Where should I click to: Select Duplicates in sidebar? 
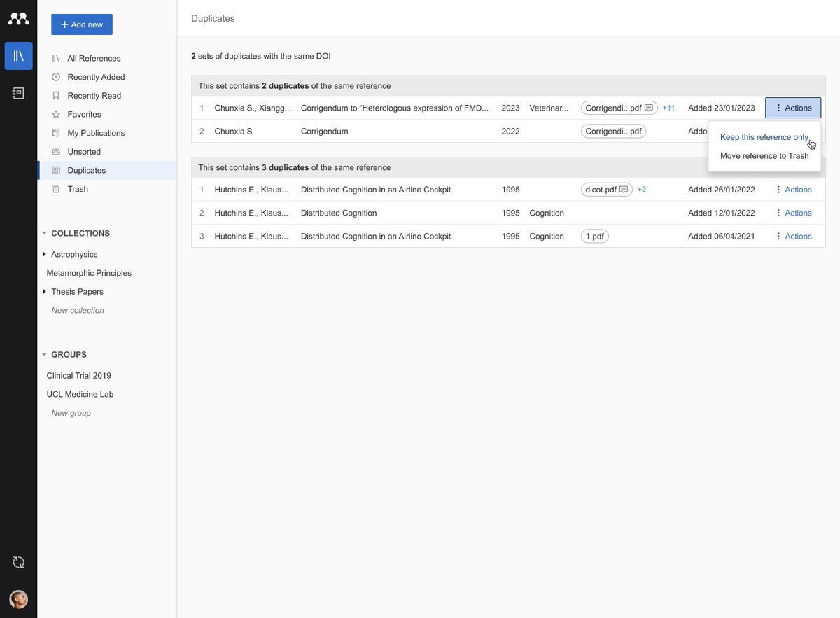coord(107,170)
